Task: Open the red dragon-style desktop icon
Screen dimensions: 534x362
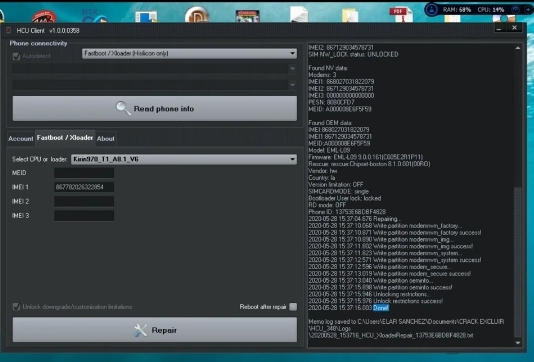Action: click(x=44, y=16)
